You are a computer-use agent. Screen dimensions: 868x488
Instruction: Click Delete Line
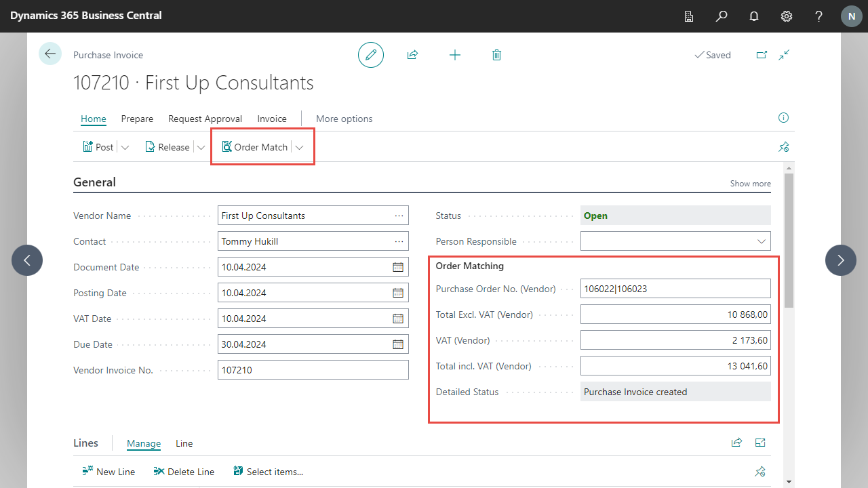(184, 472)
